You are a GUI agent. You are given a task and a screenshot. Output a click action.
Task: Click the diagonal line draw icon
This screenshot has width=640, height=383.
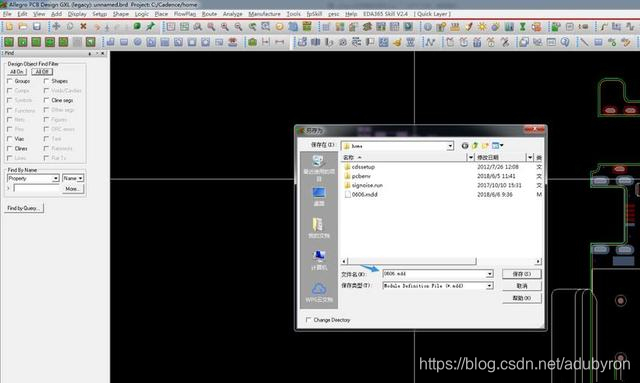[x=584, y=42]
